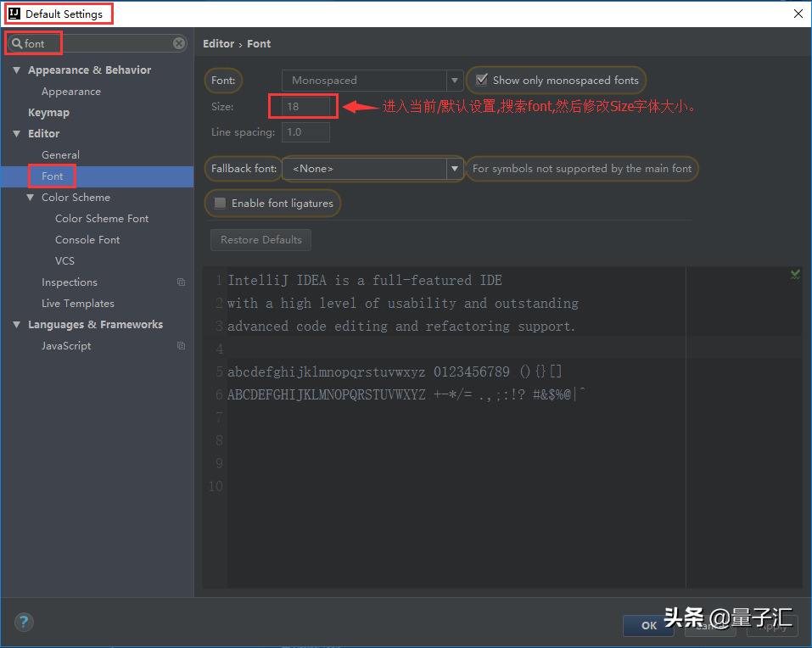This screenshot has height=648, width=812.
Task: Click the Line spacing input field
Action: click(x=305, y=132)
